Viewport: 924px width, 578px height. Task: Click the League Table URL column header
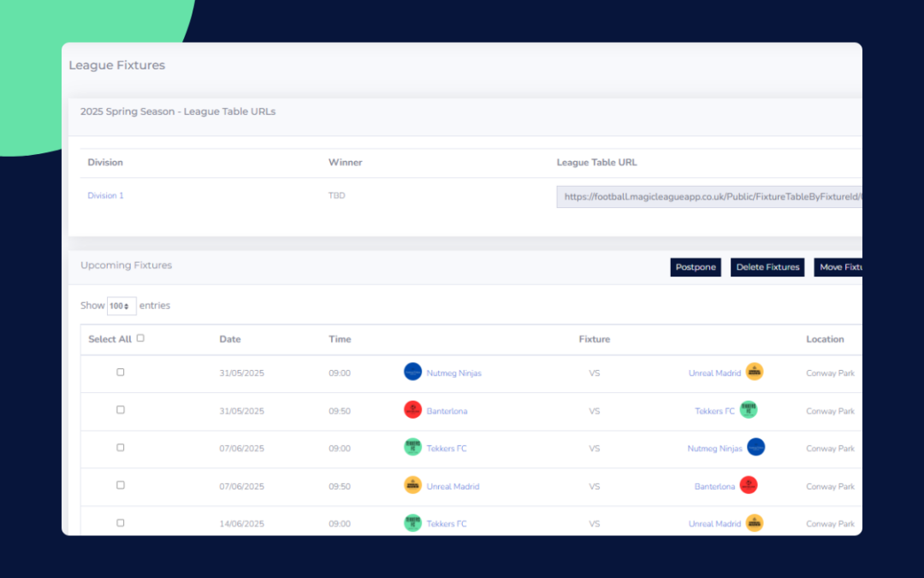coord(596,162)
